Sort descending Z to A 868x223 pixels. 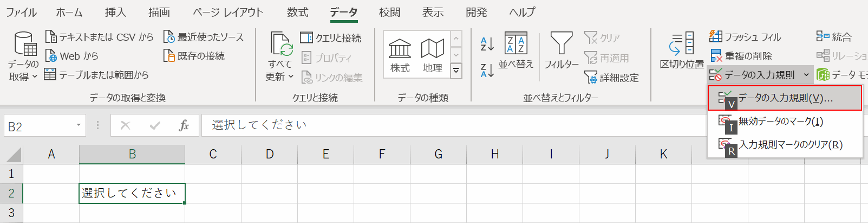click(487, 70)
